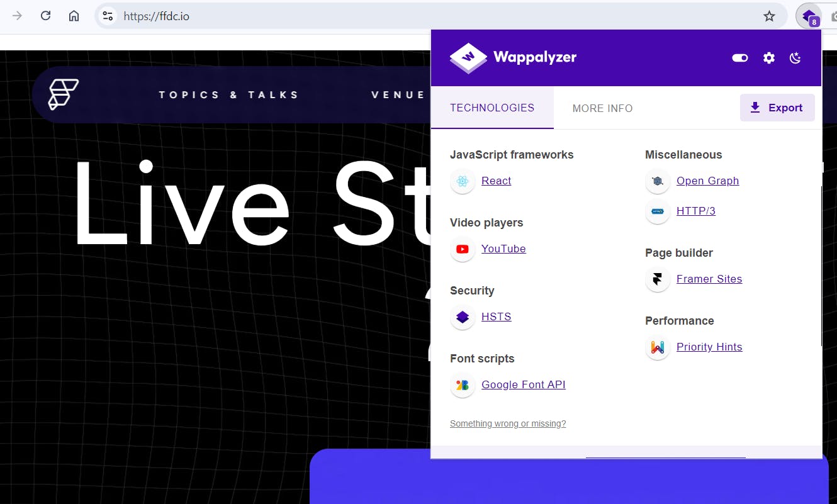Screen dimensions: 837x504
Task: Click the React atom icon
Action: (x=463, y=181)
